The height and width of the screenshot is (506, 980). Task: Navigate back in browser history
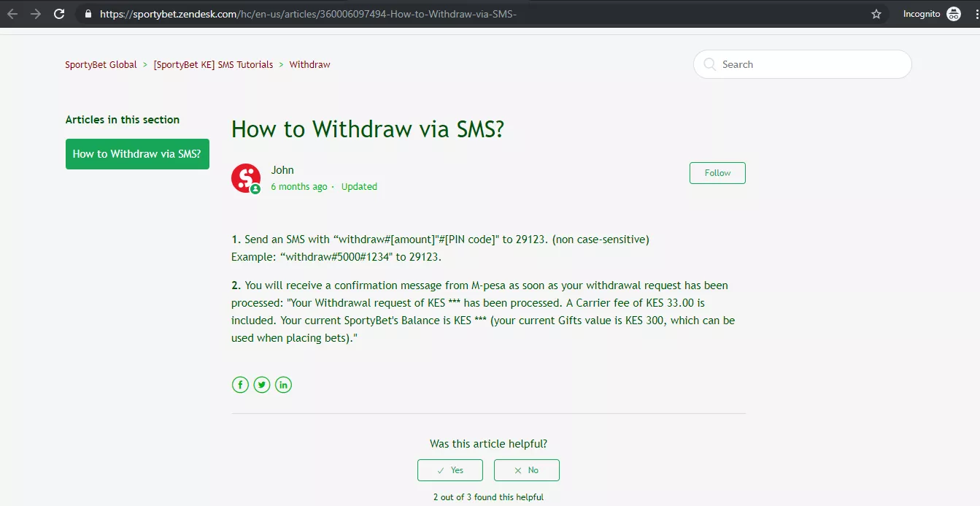[x=12, y=13]
